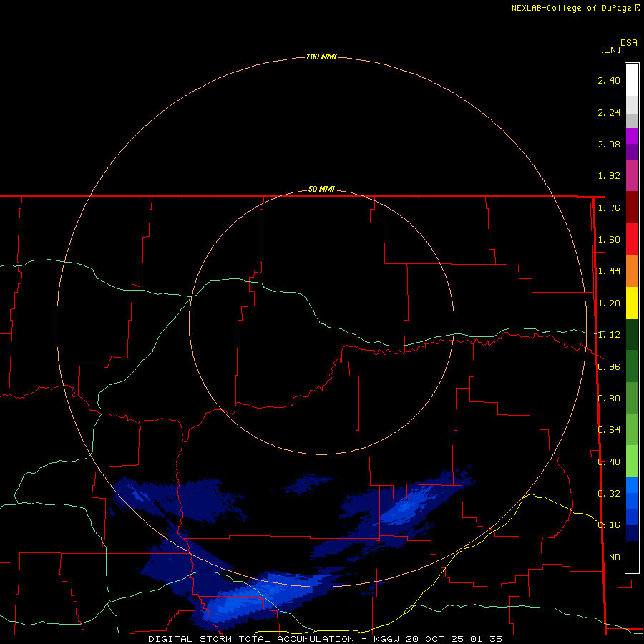Click the 100 NMI range ring label
This screenshot has height=644, width=644.
tap(321, 57)
